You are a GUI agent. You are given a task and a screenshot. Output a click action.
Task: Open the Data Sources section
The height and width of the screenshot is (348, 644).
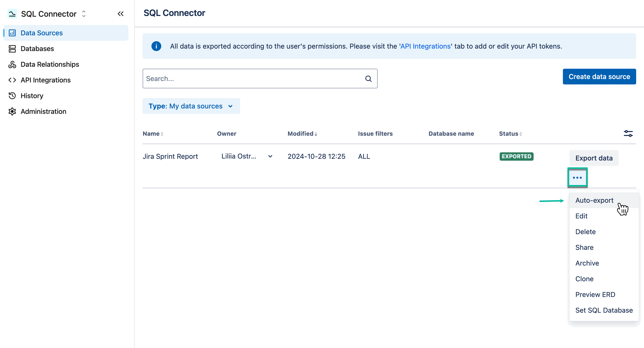tap(41, 33)
